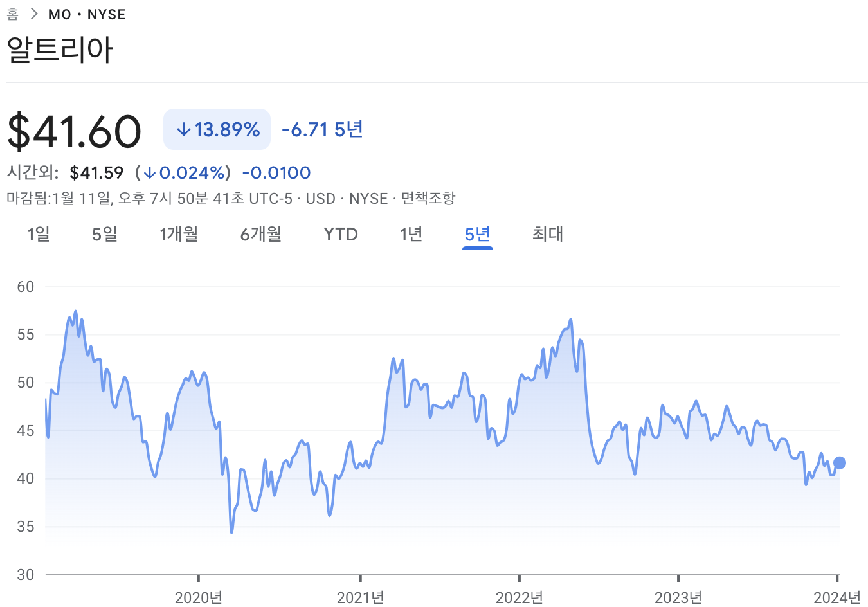Click the 2022년 label on the chart axis
Image resolution: width=868 pixels, height=607 pixels.
(519, 597)
